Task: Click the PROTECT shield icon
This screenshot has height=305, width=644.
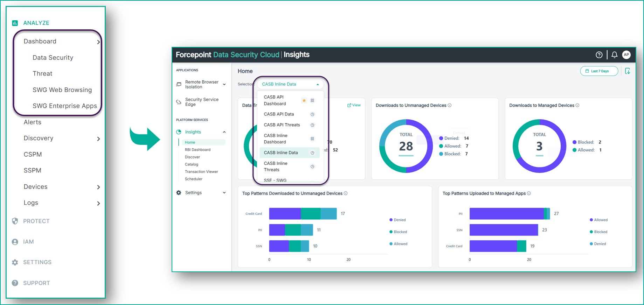Action: (15, 221)
